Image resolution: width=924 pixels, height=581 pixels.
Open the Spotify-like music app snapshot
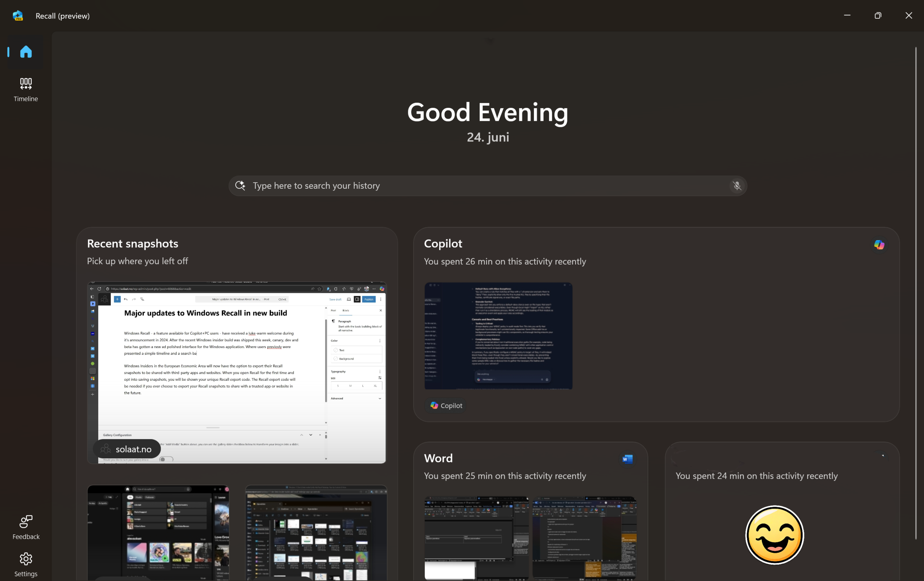[158, 533]
